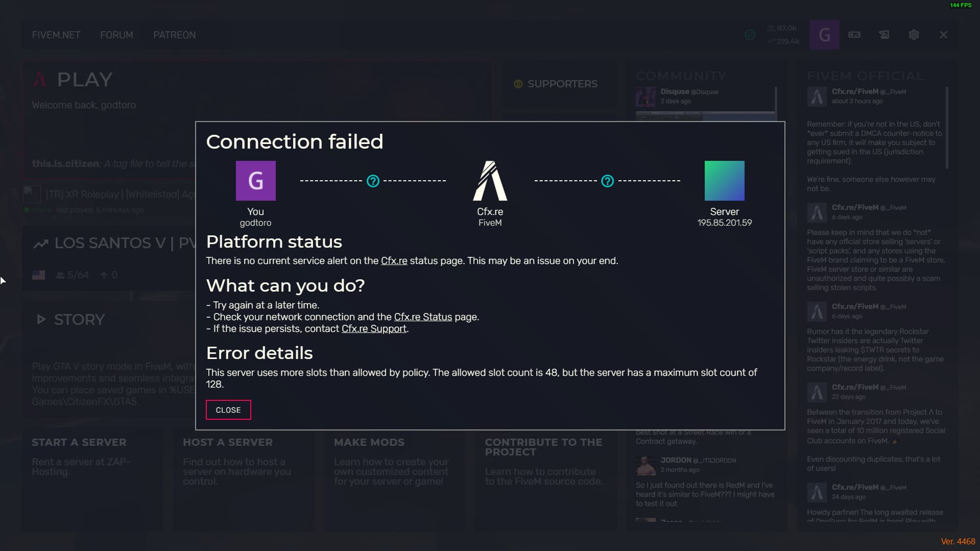
Task: Close the Connection failed dialog
Action: point(228,410)
